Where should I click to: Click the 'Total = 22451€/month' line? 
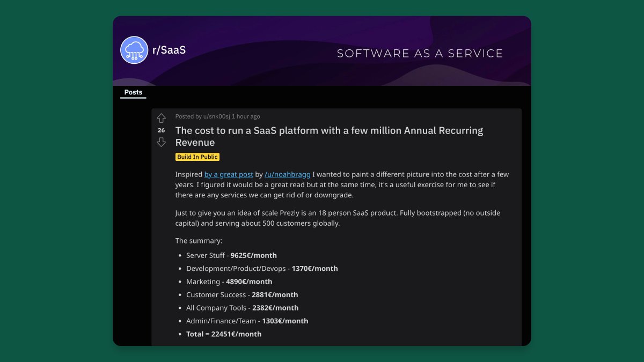point(224,334)
